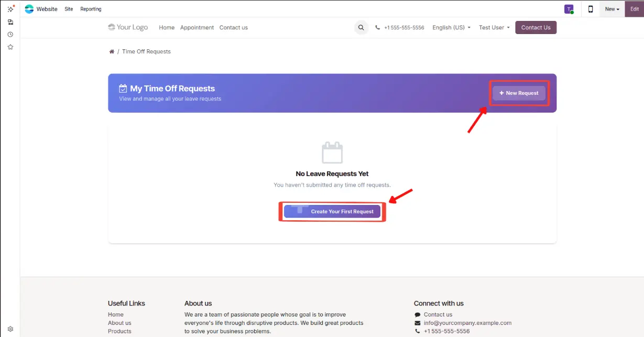This screenshot has height=337, width=644.
Task: Click the clock history icon in sidebar
Action: click(10, 35)
